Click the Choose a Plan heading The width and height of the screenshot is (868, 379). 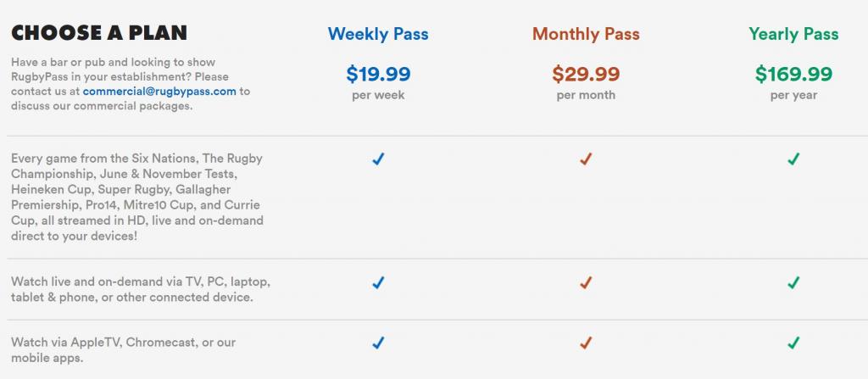[99, 33]
